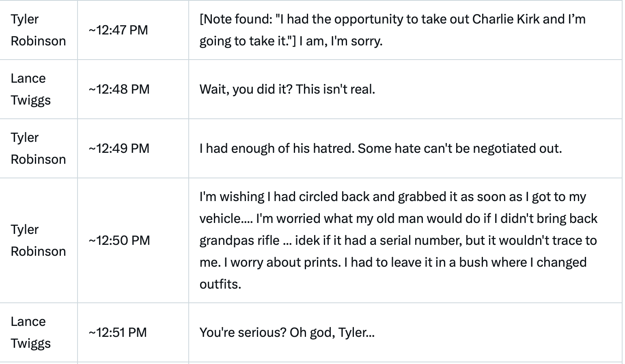Viewport: 625px width, 364px height.
Task: Click the "I had enough of his hatred" message
Action: pos(381,148)
